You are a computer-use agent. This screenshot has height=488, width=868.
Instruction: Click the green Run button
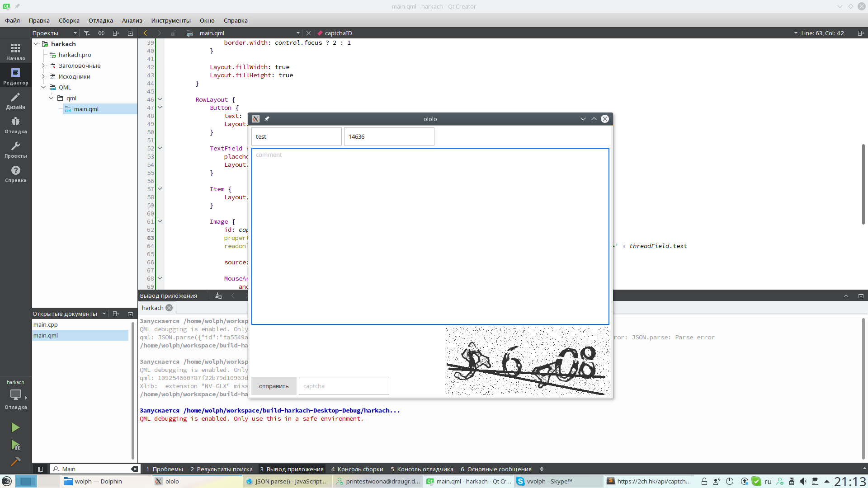click(x=15, y=427)
